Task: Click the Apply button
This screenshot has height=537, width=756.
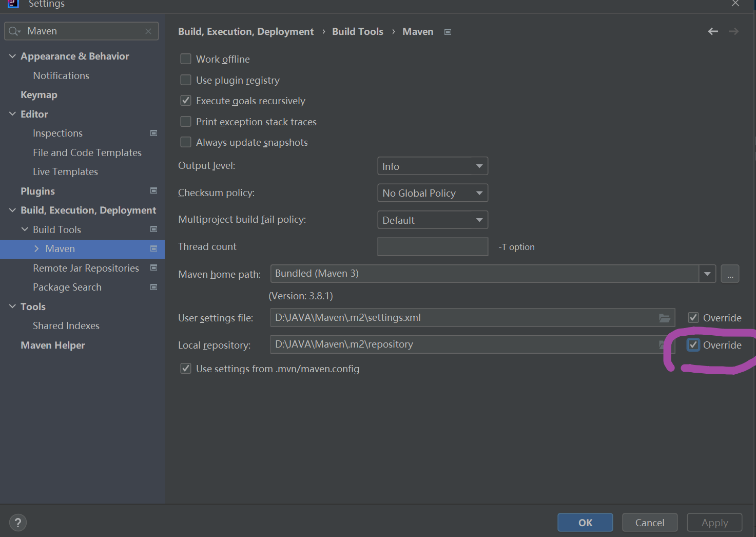Action: coord(714,523)
